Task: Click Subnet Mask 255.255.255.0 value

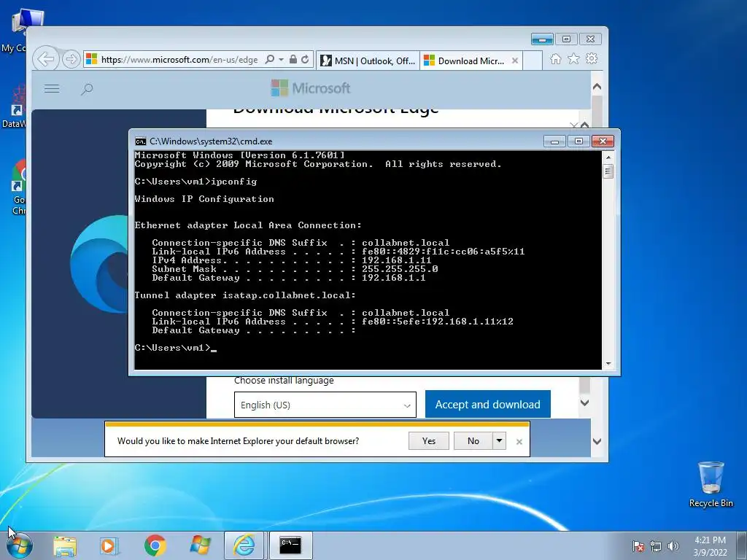Action: 400,269
